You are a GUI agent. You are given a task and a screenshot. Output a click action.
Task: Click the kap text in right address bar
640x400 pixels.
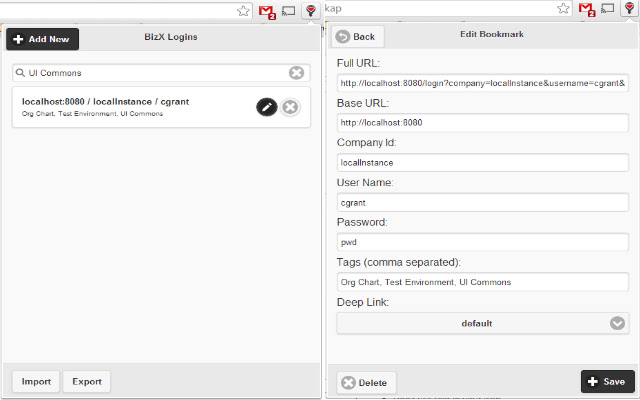333,9
